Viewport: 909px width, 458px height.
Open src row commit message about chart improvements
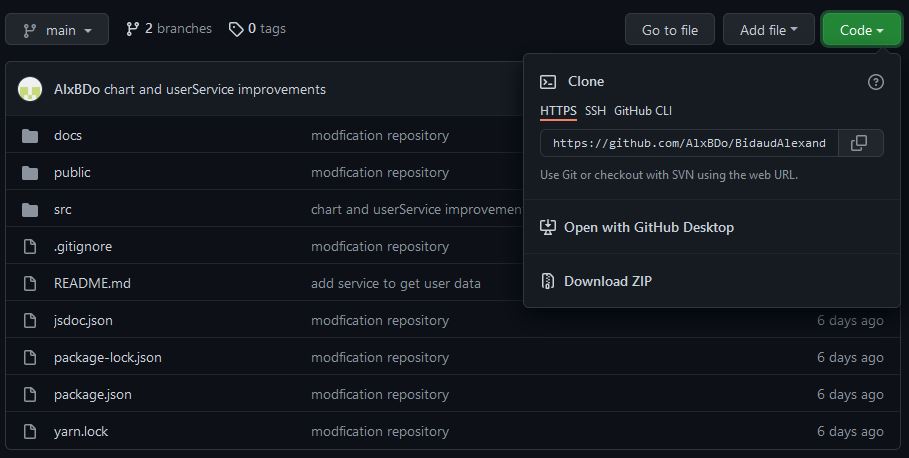(416, 209)
